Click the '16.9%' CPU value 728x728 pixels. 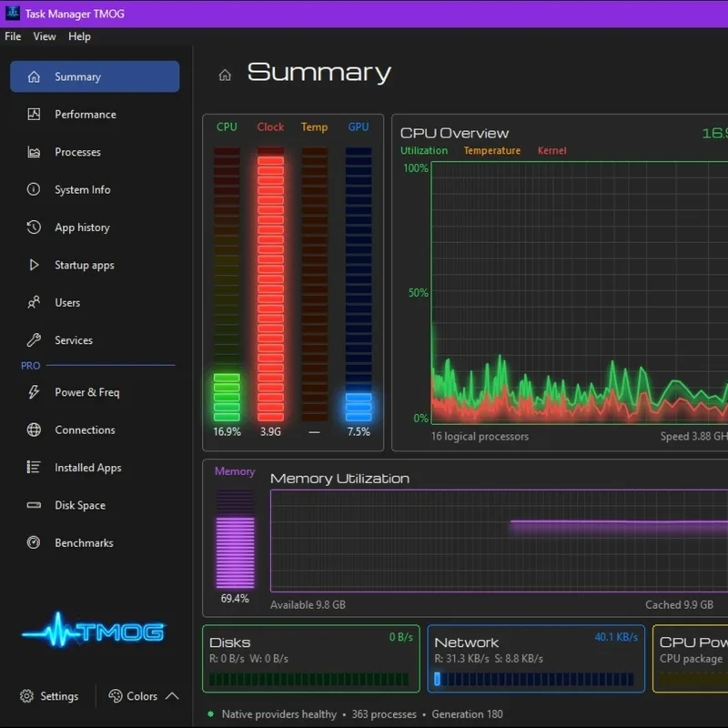[x=227, y=431]
